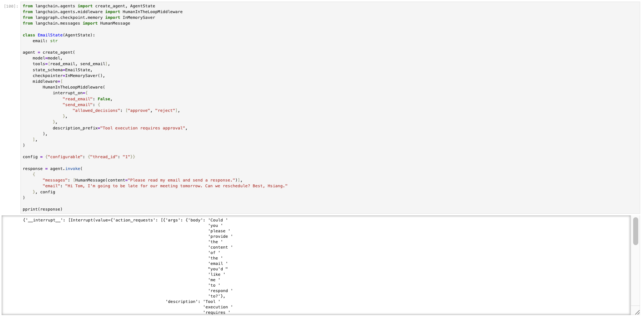
Task: Click InMemorySaver in the import line
Action: 139,18
